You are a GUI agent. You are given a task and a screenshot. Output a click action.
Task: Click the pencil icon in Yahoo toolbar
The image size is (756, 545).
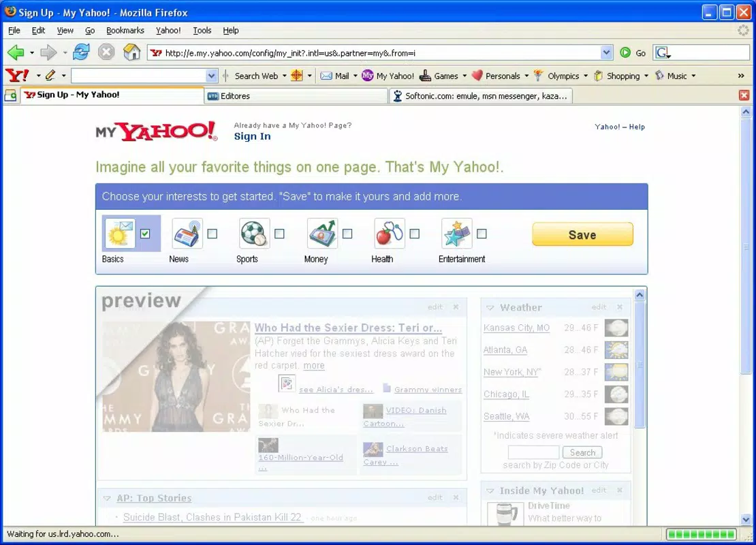(50, 75)
